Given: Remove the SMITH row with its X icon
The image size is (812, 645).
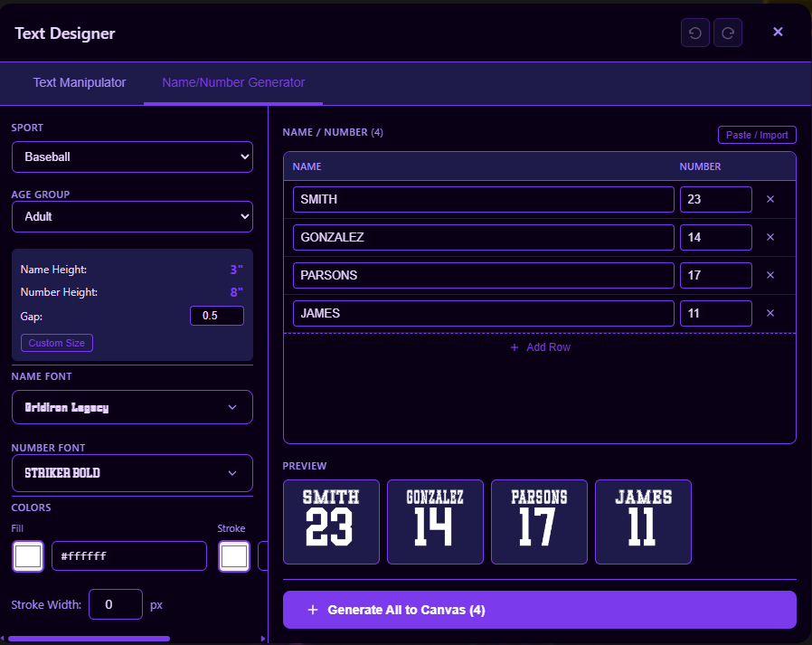Looking at the screenshot, I should coord(770,199).
